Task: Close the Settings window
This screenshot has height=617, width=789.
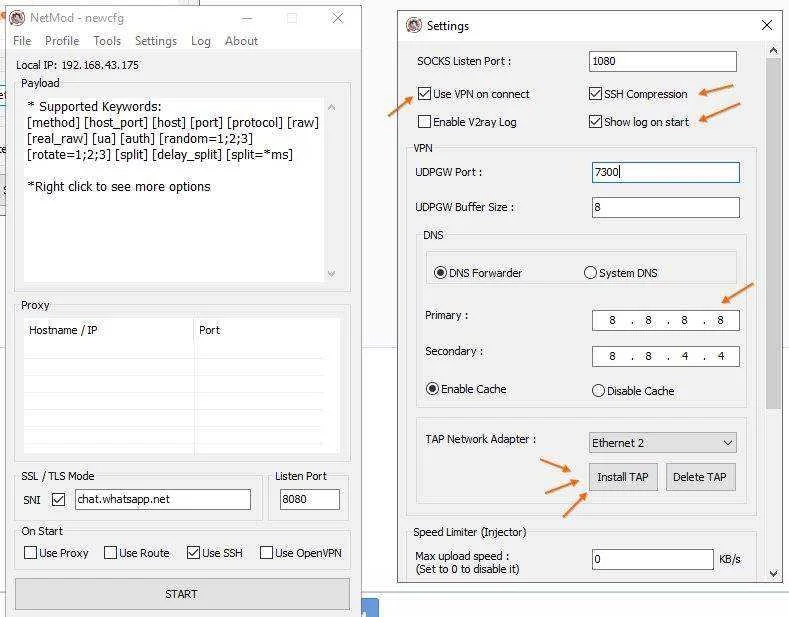Action: click(766, 25)
